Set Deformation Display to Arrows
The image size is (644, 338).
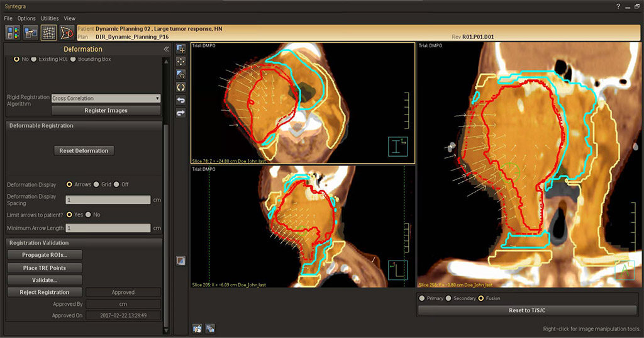pyautogui.click(x=69, y=184)
